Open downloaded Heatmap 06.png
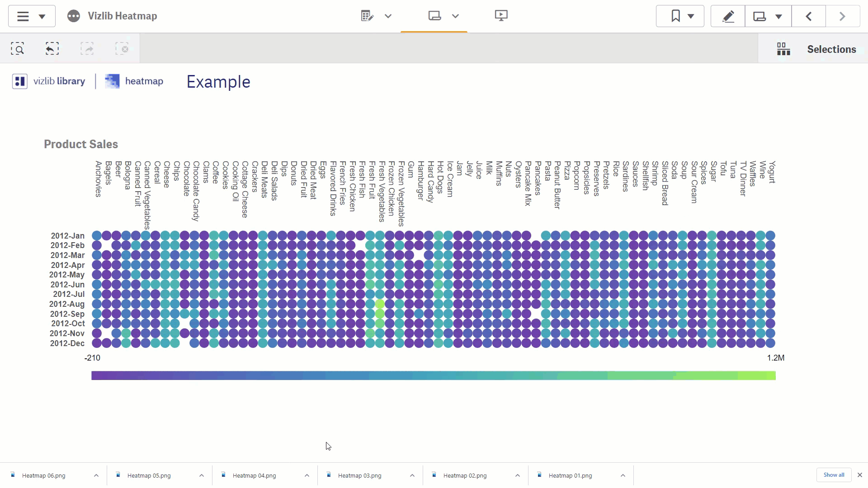Image resolution: width=868 pixels, height=488 pixels. pyautogui.click(x=44, y=475)
